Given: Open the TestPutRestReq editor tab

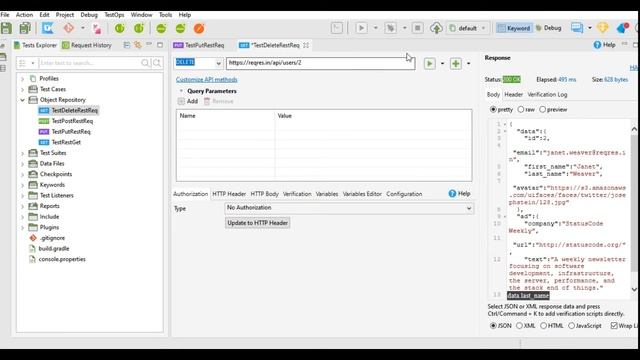Looking at the screenshot, I should (x=199, y=45).
